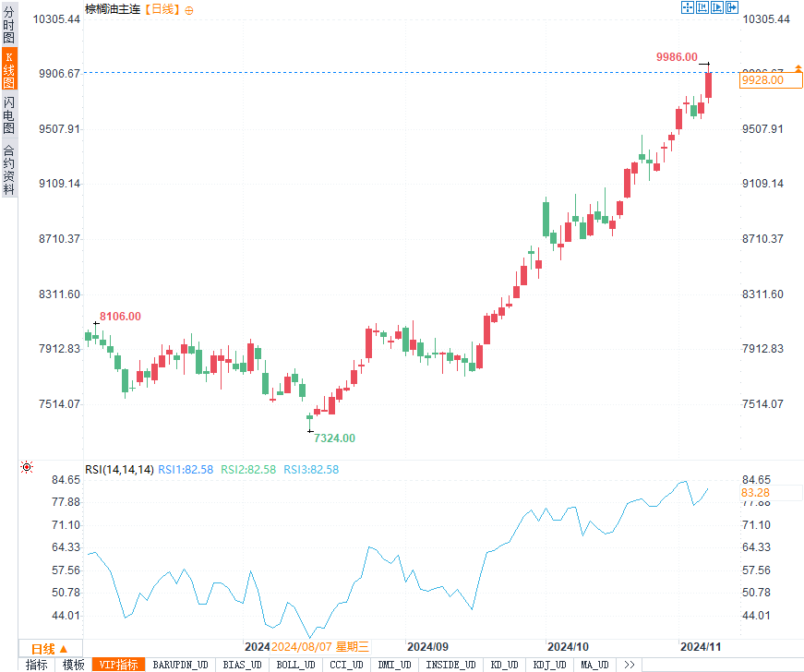The image size is (804, 672).
Task: Toggle the BOLL_UD indicator
Action: (295, 665)
